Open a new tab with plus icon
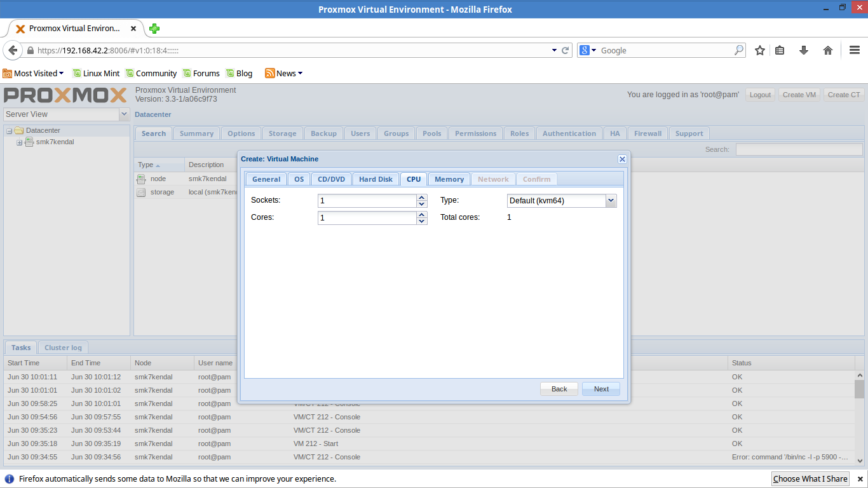 pyautogui.click(x=154, y=29)
